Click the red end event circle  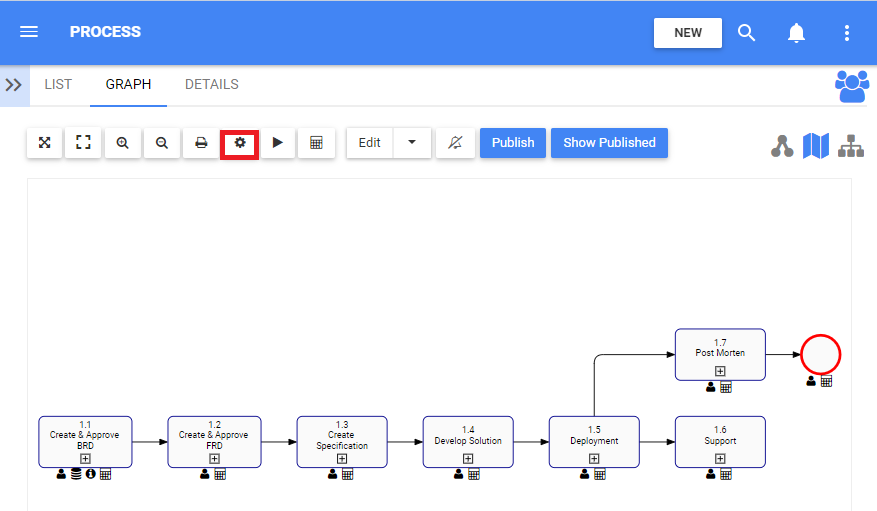[x=820, y=354]
